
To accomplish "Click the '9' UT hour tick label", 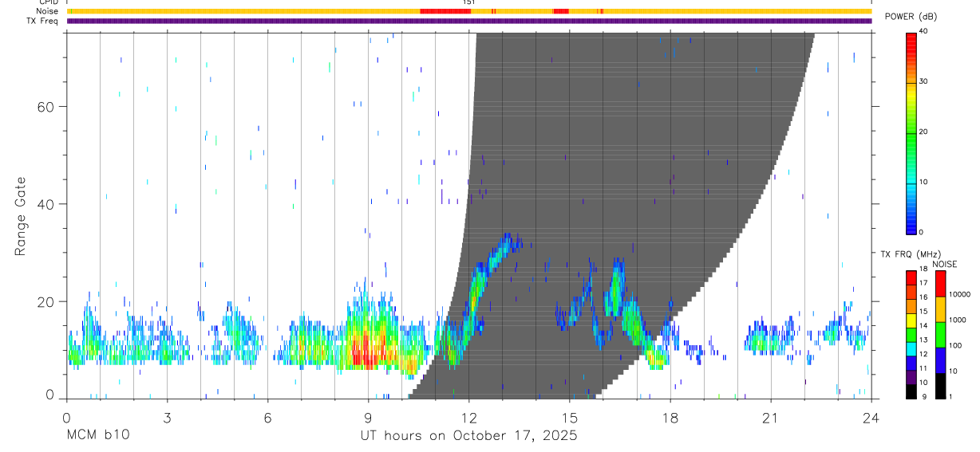I will pos(369,418).
